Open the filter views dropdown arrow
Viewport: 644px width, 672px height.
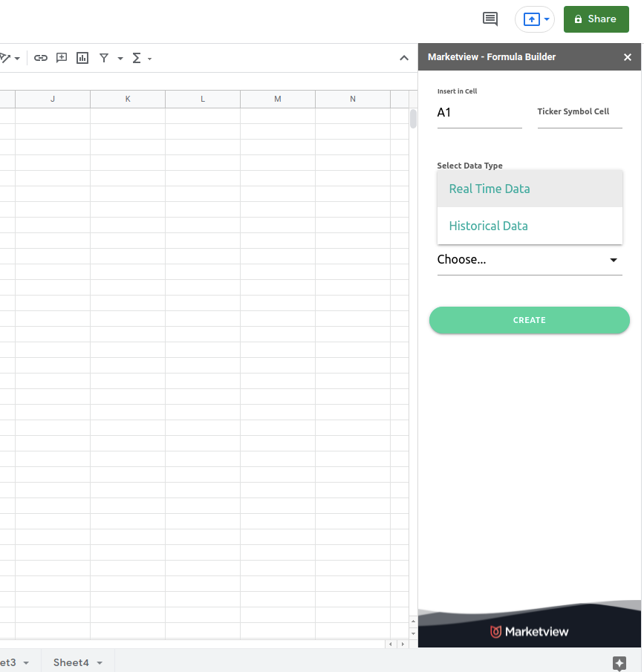(x=120, y=59)
